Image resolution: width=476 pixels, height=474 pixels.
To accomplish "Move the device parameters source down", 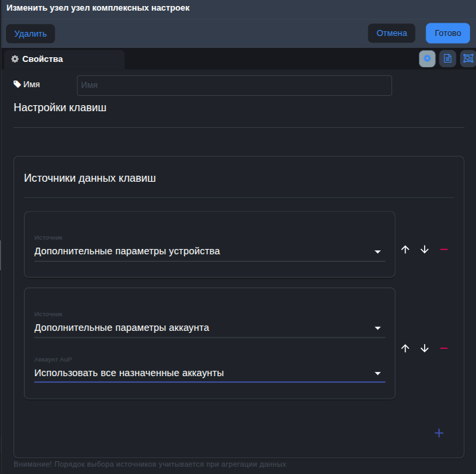I will tap(425, 250).
